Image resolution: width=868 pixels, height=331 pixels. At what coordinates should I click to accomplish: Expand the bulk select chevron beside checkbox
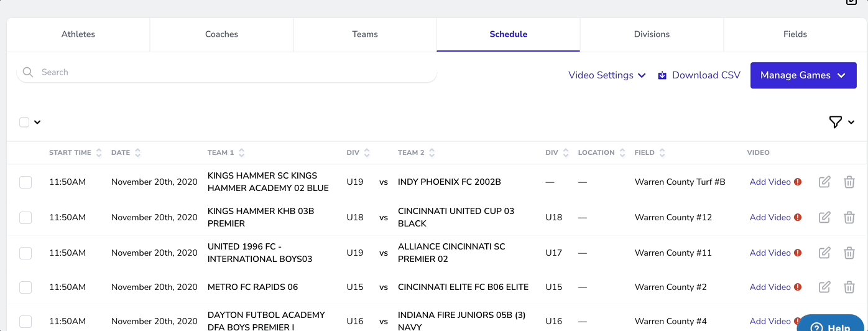click(37, 122)
